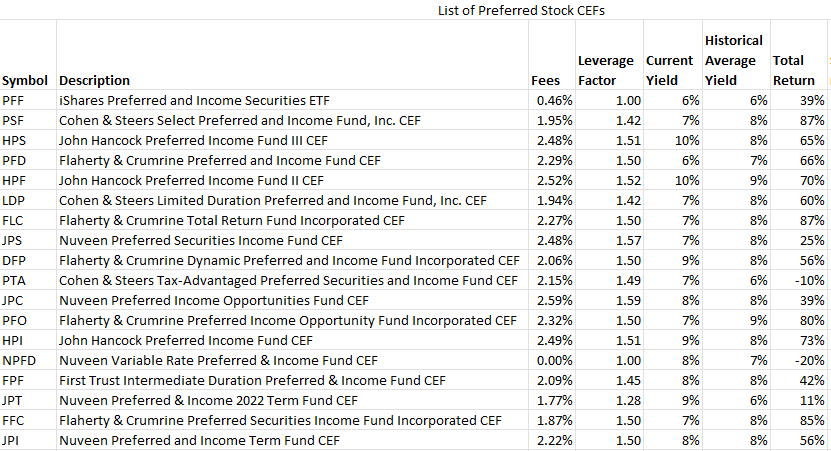Click the Historical Average Yield header
831x451 pixels.
733,60
